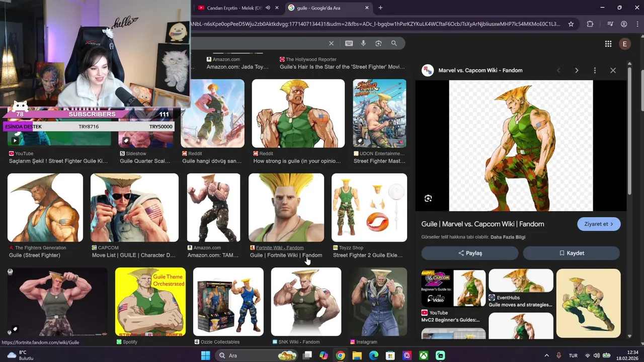
Task: Open the Chrome extensions puzzle icon
Action: [x=590, y=24]
